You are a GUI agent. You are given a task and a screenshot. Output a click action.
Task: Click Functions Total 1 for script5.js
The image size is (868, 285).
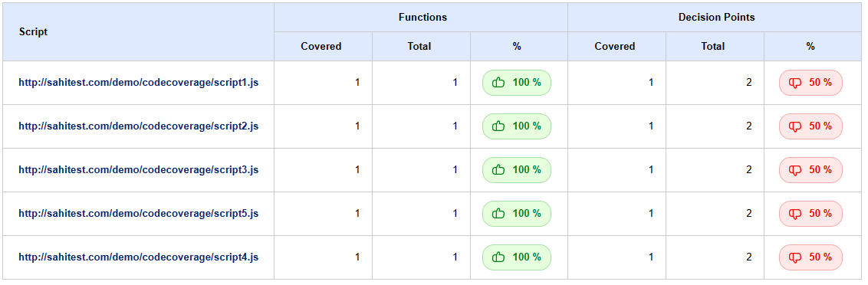455,214
